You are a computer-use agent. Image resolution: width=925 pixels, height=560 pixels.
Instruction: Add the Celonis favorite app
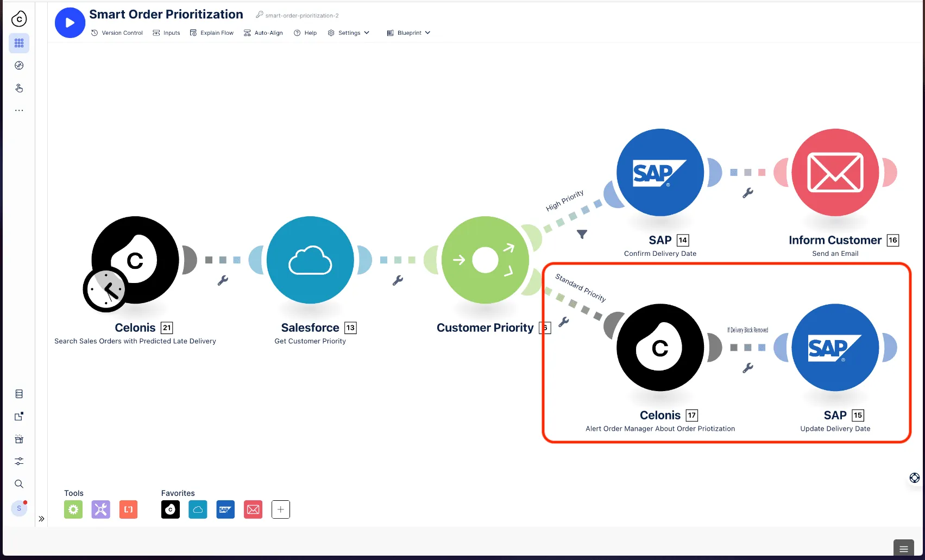click(x=171, y=509)
